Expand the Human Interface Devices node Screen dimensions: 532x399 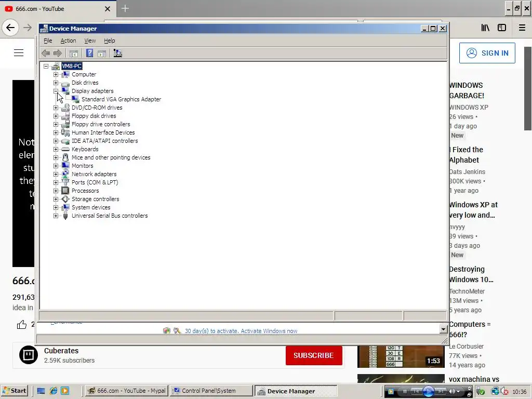tap(56, 132)
